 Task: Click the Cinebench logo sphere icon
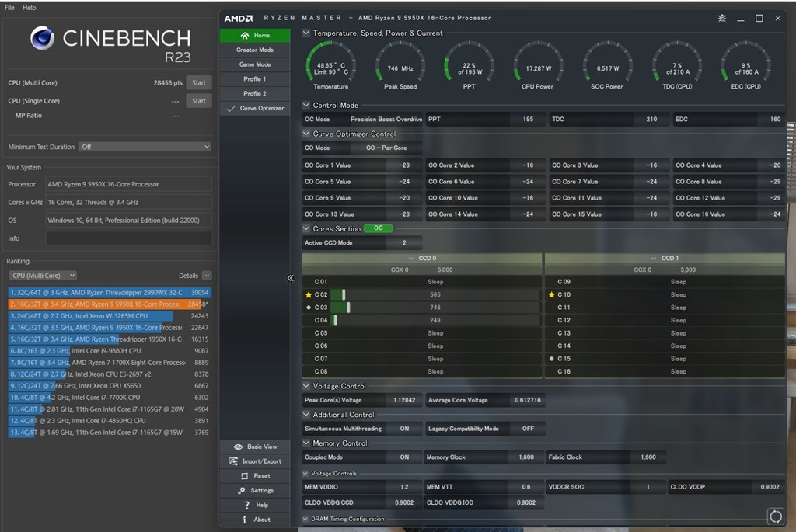42,38
